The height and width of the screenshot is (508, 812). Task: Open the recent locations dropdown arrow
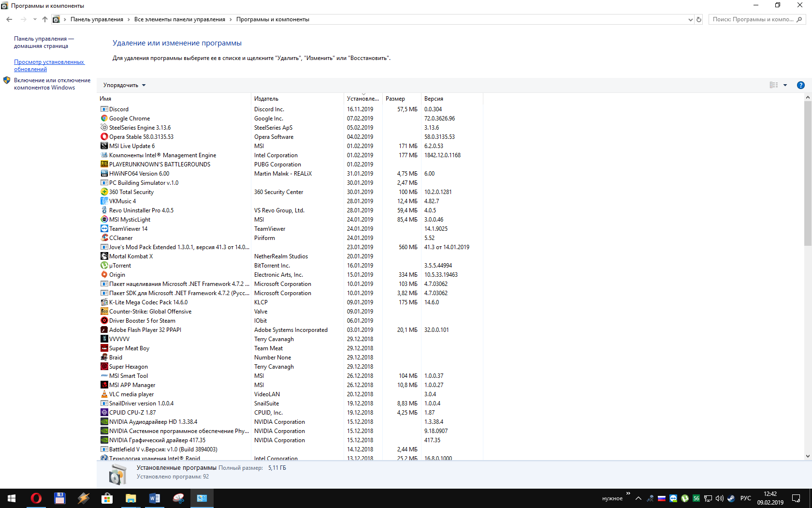(x=35, y=19)
